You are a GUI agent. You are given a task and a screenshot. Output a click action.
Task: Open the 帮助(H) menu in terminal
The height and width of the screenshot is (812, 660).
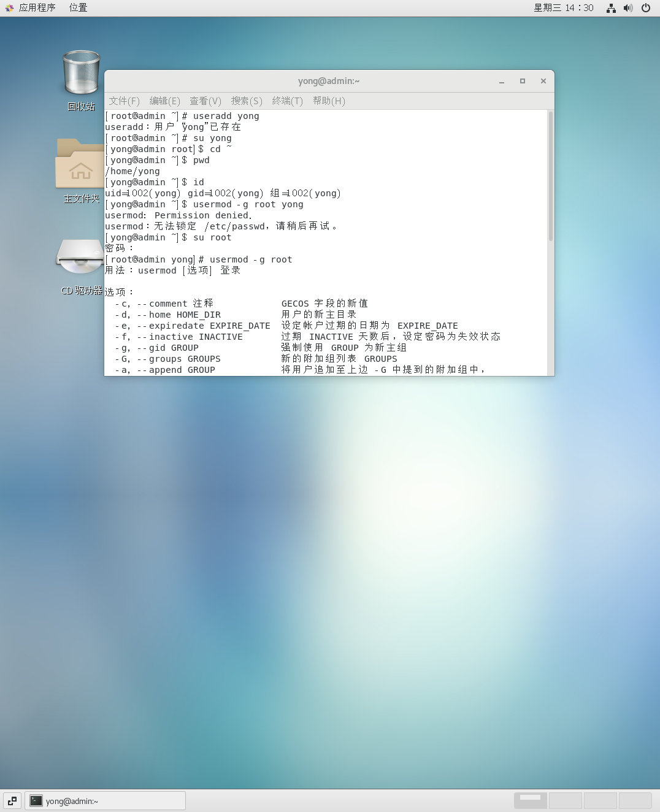point(329,101)
